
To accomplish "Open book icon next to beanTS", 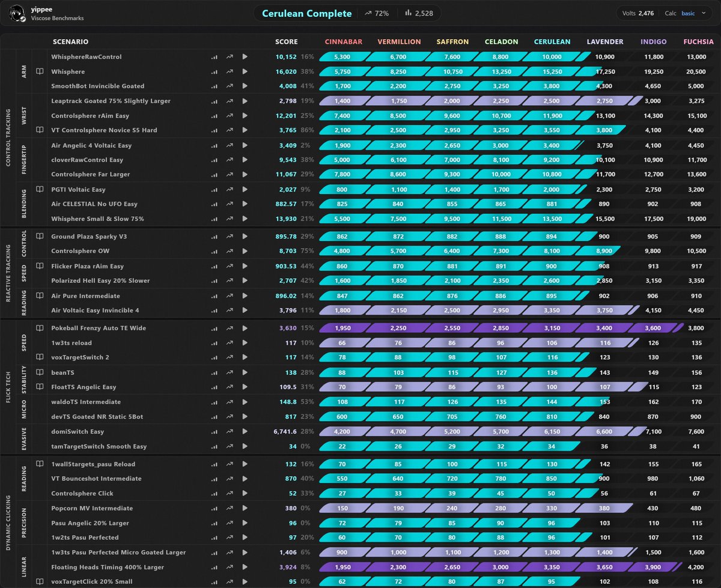I will click(x=40, y=372).
